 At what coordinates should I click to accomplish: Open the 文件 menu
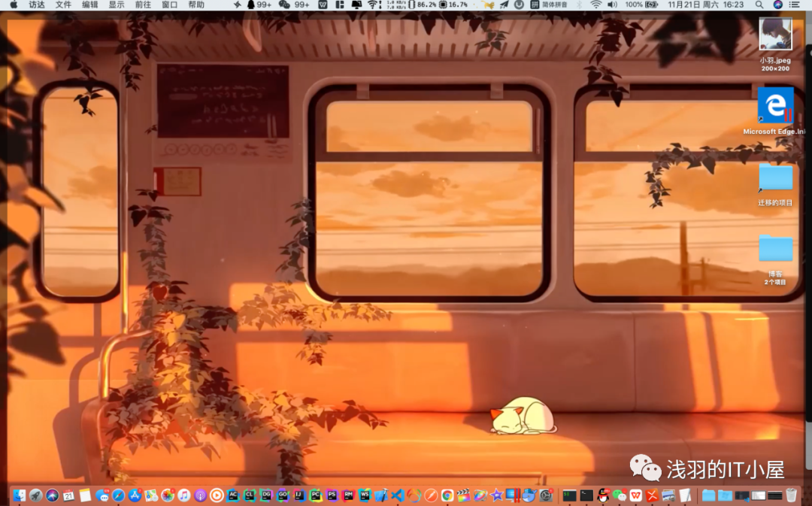click(63, 5)
